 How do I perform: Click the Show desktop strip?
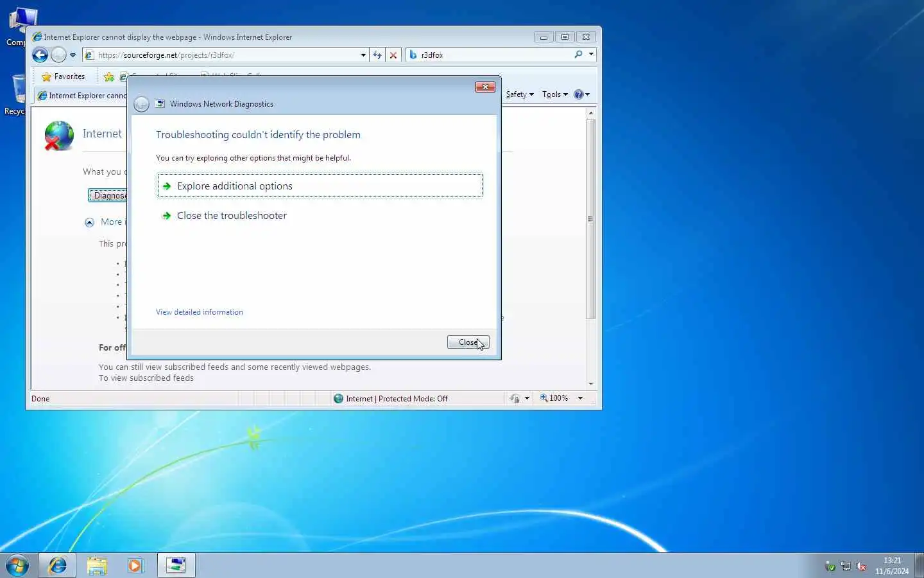919,565
